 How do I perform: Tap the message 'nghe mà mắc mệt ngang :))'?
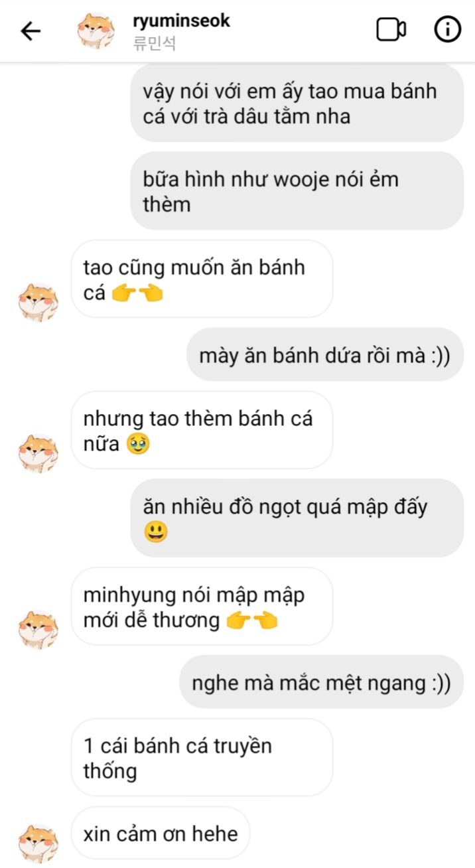point(321,682)
